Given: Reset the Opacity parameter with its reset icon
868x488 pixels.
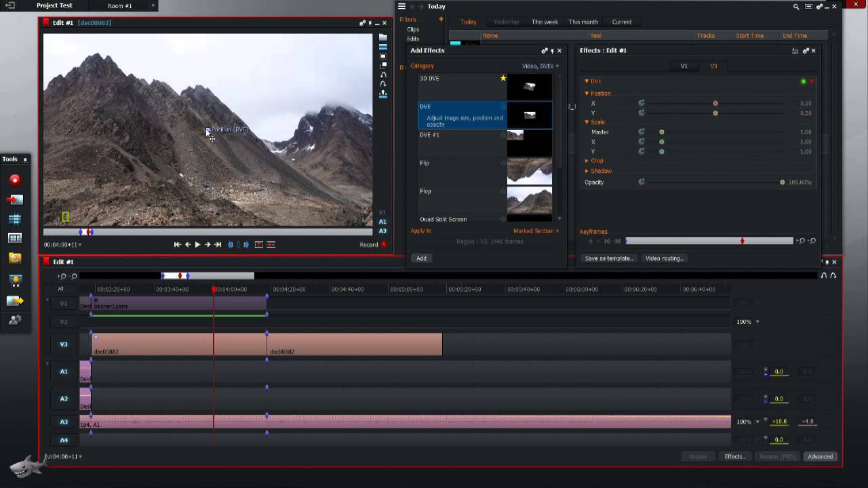Looking at the screenshot, I should pyautogui.click(x=642, y=182).
